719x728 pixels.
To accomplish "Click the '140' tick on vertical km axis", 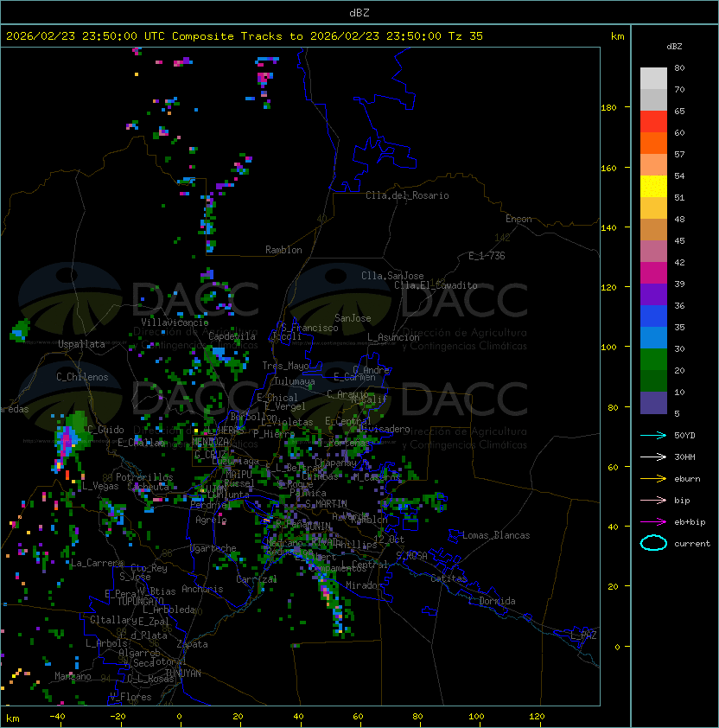I will [x=608, y=228].
